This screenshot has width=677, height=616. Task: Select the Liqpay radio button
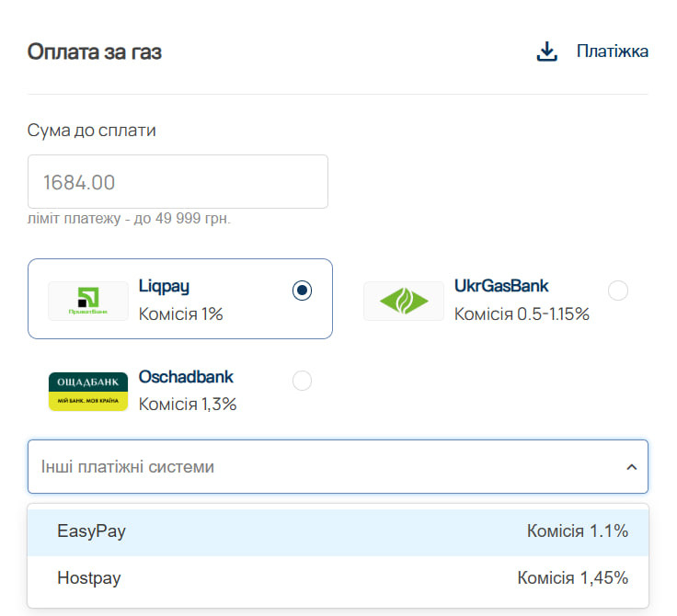tap(302, 291)
